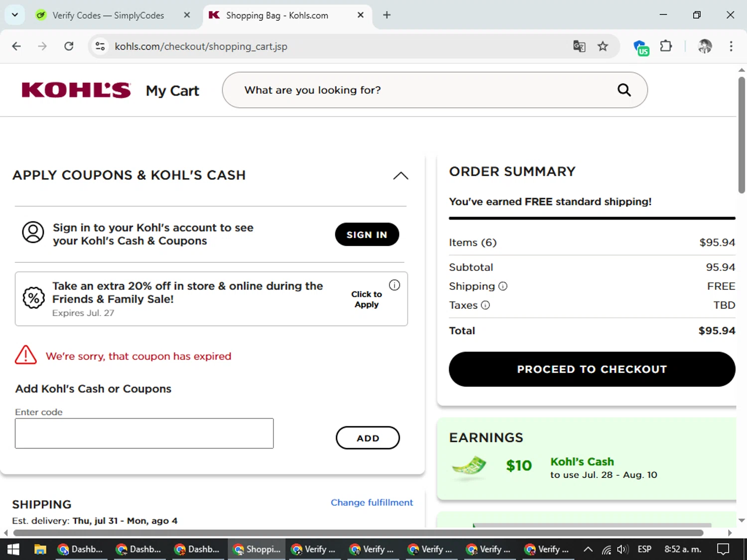The width and height of the screenshot is (747, 560).
Task: Switch to the Verify Codes — SimplyCodes tab
Action: point(109,15)
